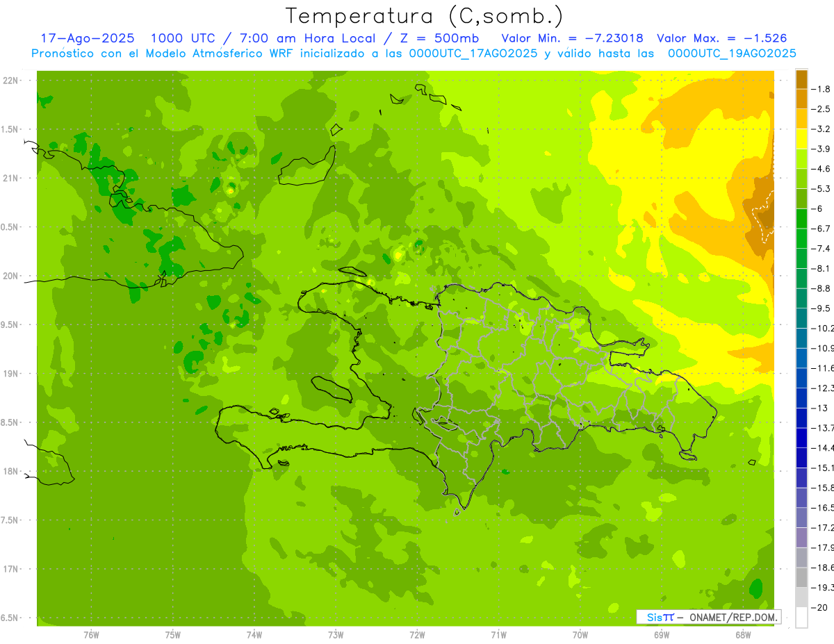Screen dimensions: 834x644
Task: Click the '74W' longitude label
Action: point(254,635)
